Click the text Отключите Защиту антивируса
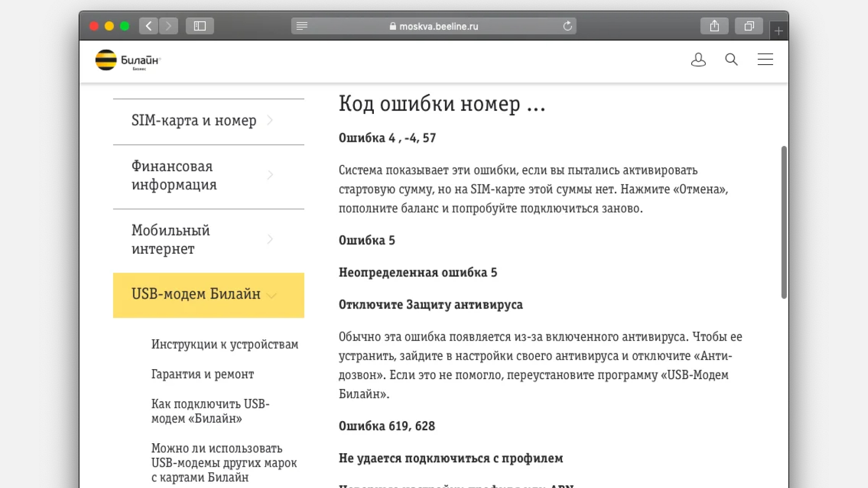The width and height of the screenshot is (868, 488). coord(431,305)
